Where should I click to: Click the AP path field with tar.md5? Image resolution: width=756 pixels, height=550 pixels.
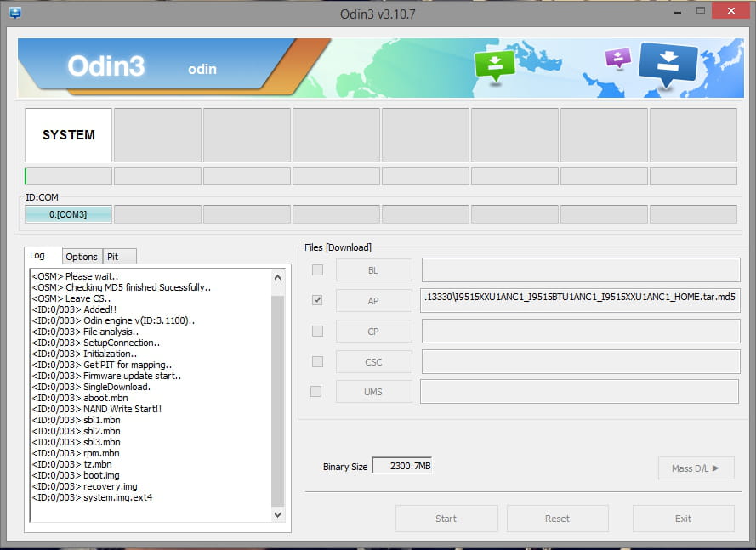tap(580, 300)
